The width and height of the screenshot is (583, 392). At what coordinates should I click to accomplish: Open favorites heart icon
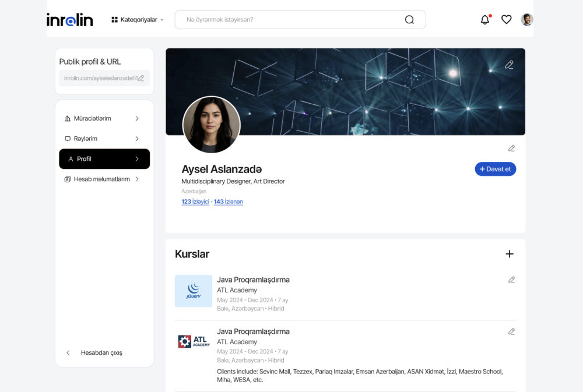click(506, 20)
